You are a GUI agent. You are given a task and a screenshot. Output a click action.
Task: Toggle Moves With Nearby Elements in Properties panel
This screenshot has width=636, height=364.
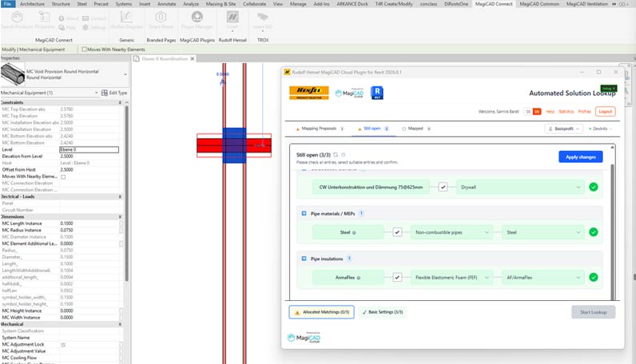(63, 176)
